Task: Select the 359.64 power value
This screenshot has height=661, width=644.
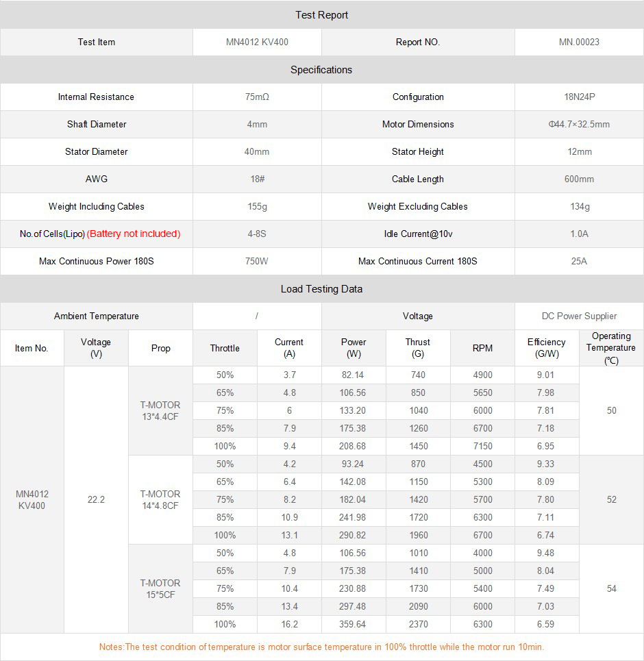Action: pyautogui.click(x=354, y=624)
